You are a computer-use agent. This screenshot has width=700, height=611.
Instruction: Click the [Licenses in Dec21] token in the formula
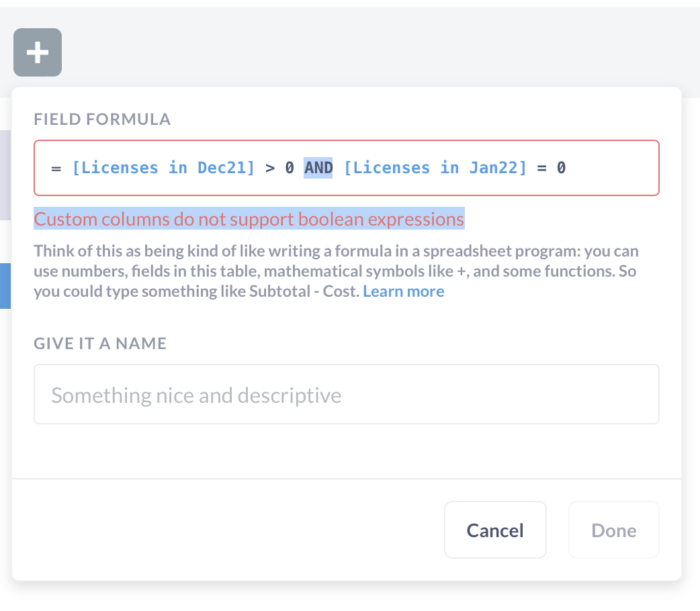(x=163, y=168)
